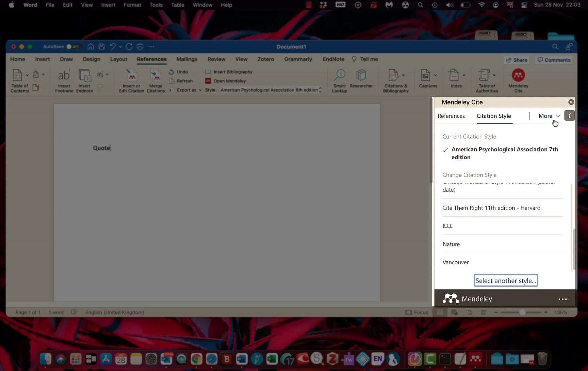The image size is (588, 371).
Task: Select the Citation Style tab
Action: click(494, 116)
